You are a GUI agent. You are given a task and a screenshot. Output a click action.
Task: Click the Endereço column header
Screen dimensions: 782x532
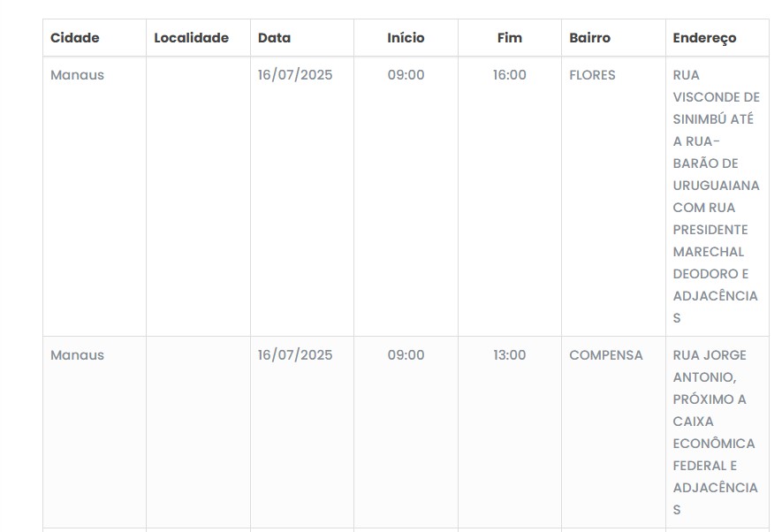(704, 38)
